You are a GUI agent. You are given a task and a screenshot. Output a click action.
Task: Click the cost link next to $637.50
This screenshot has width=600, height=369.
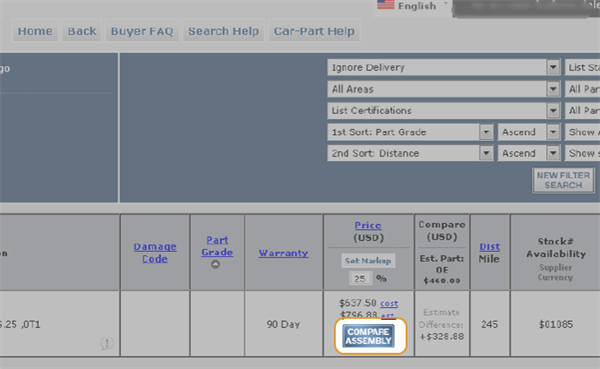389,304
